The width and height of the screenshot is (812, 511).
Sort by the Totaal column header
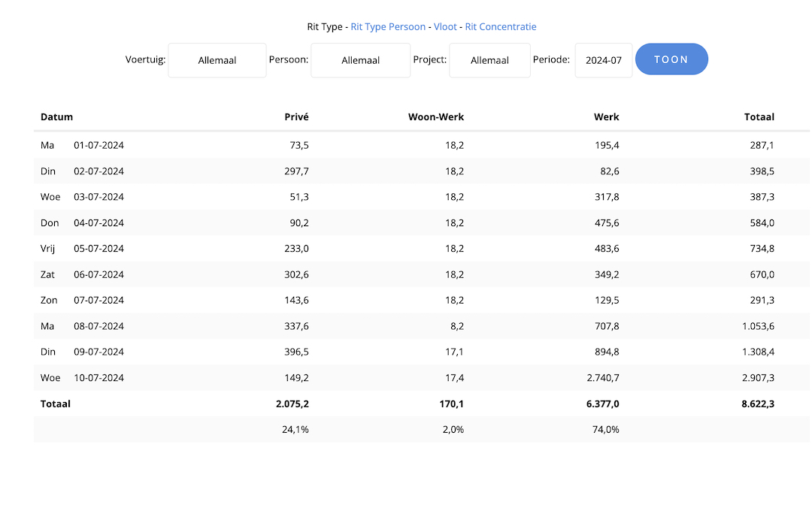[x=759, y=116]
